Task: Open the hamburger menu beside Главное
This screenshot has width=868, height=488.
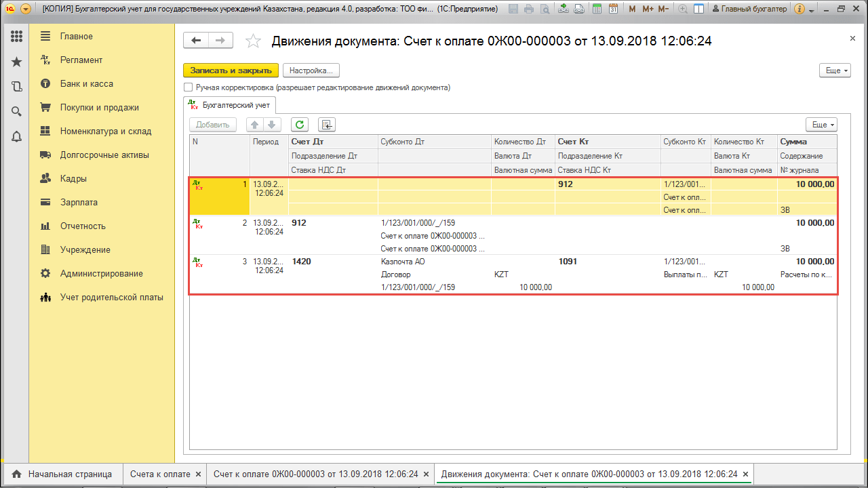Action: 45,36
